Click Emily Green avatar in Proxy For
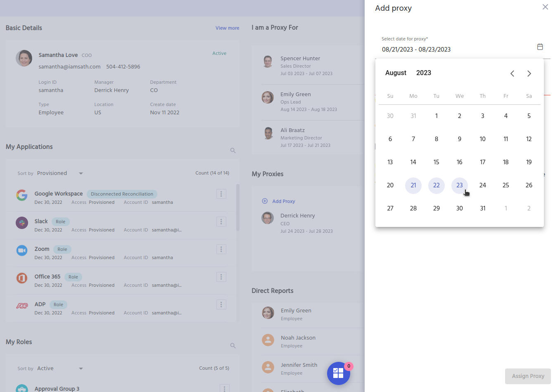The width and height of the screenshot is (560, 392). coord(268,97)
